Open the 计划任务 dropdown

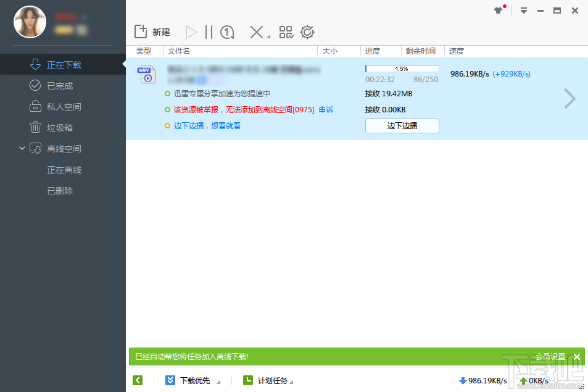point(291,382)
